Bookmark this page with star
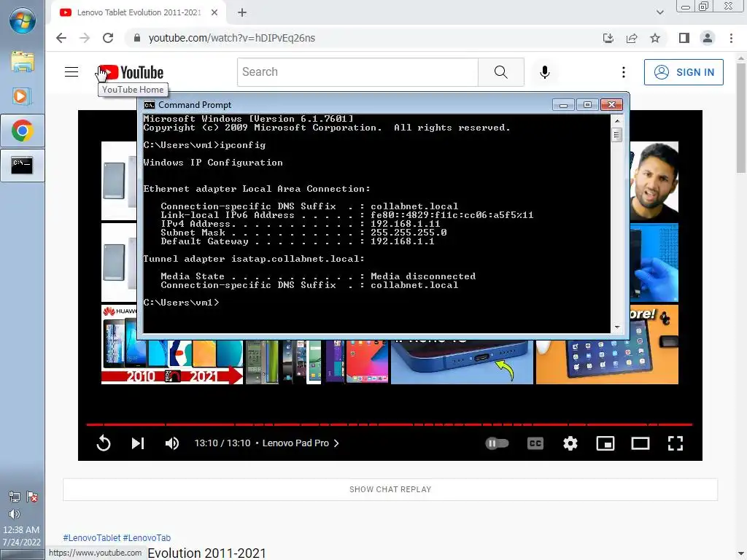 tap(655, 38)
